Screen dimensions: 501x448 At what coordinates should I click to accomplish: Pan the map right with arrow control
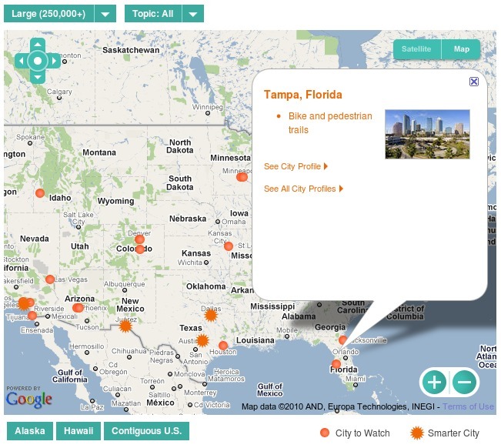[x=54, y=61]
